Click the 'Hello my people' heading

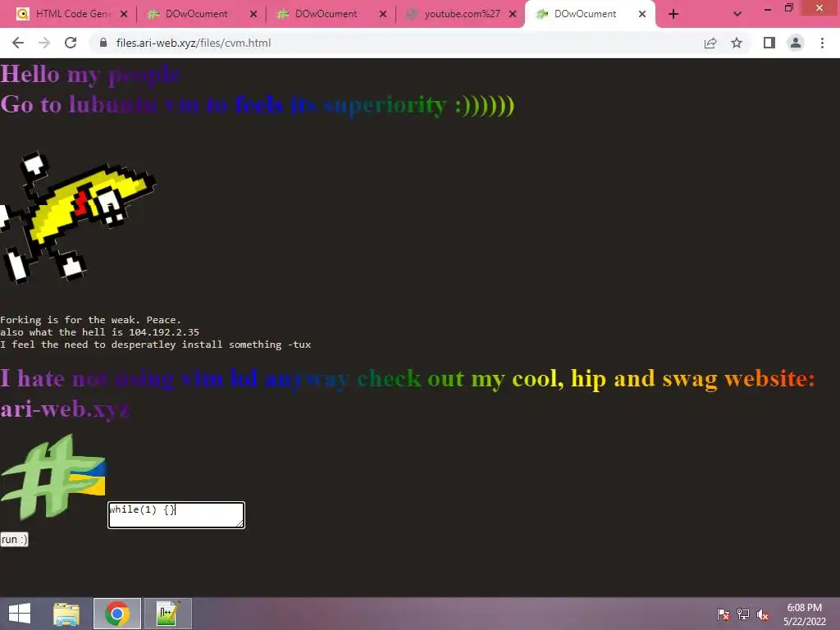90,74
